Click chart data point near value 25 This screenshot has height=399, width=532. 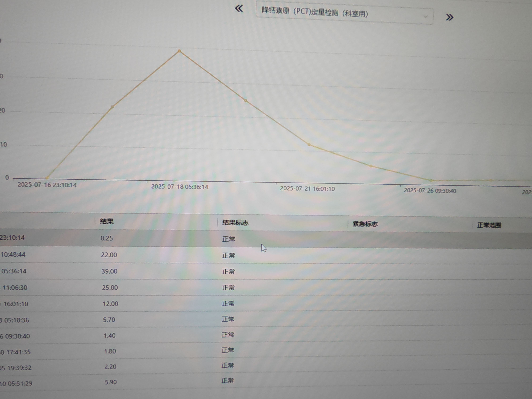point(246,101)
